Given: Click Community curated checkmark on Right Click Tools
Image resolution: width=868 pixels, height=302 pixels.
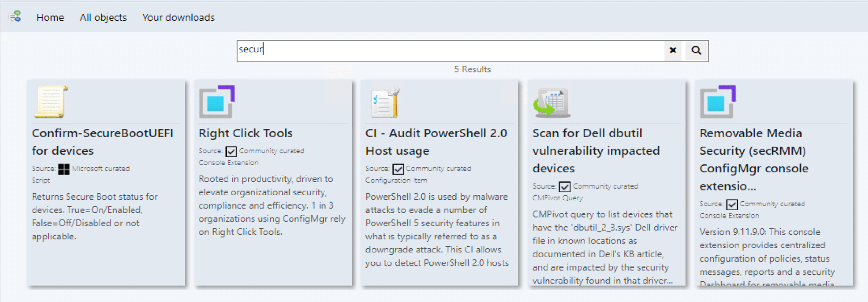Looking at the screenshot, I should [231, 151].
